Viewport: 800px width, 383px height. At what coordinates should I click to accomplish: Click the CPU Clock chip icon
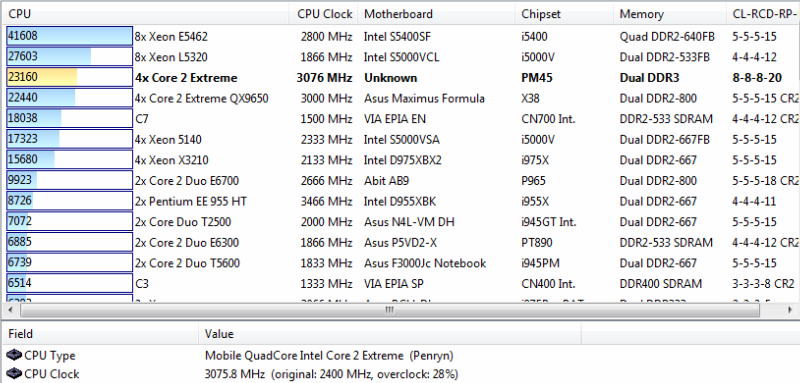15,374
